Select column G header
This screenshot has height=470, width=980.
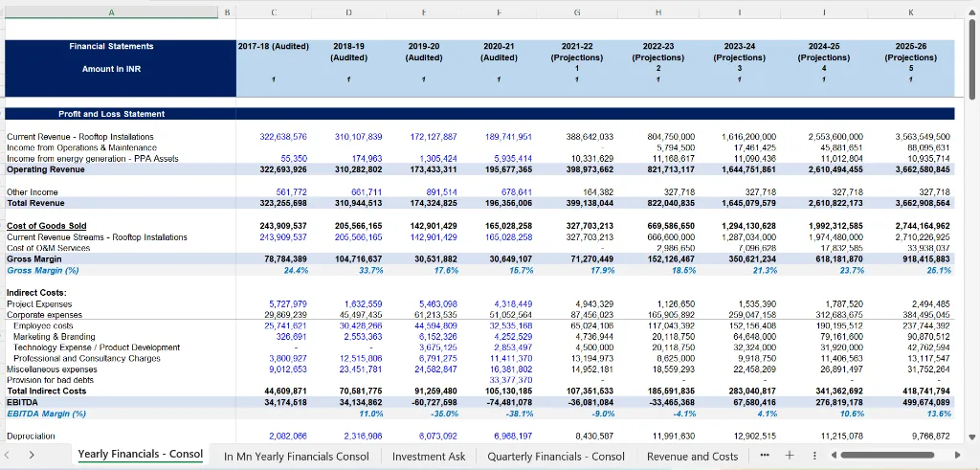tap(576, 11)
